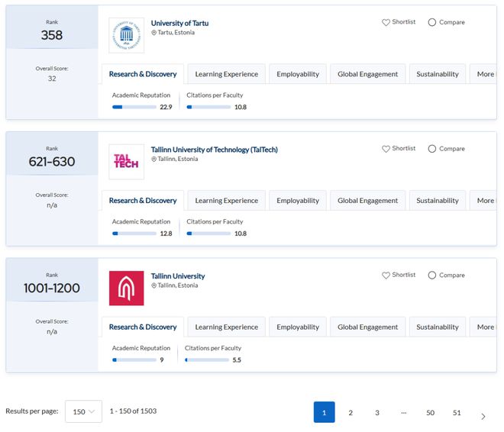Click rank number 358
Image resolution: width=504 pixels, height=432 pixels.
[52, 34]
